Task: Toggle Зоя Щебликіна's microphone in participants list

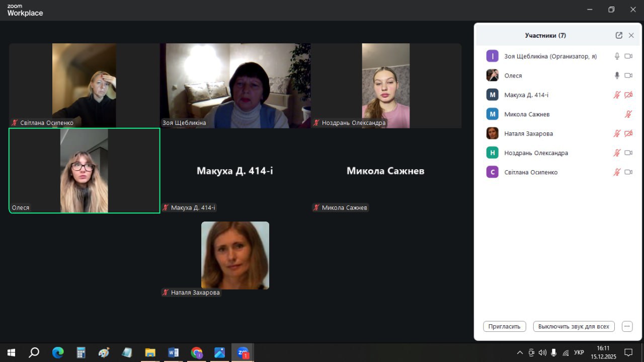Action: (617, 56)
